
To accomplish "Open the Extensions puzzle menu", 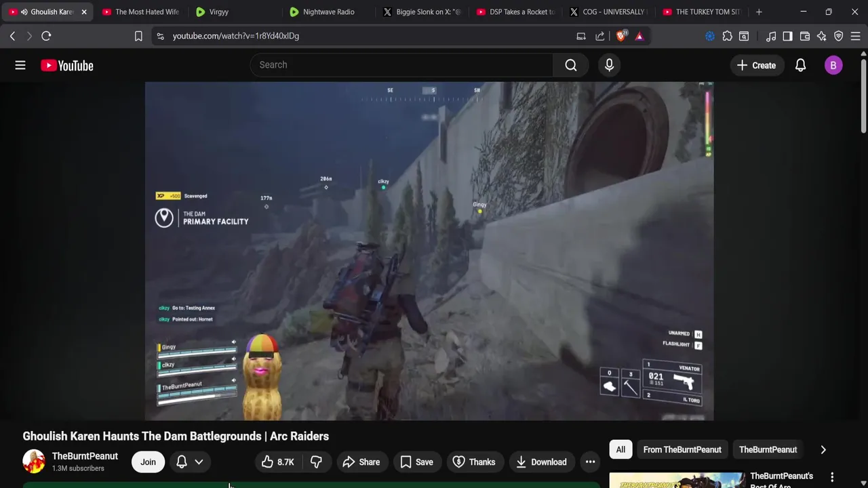I will [727, 36].
